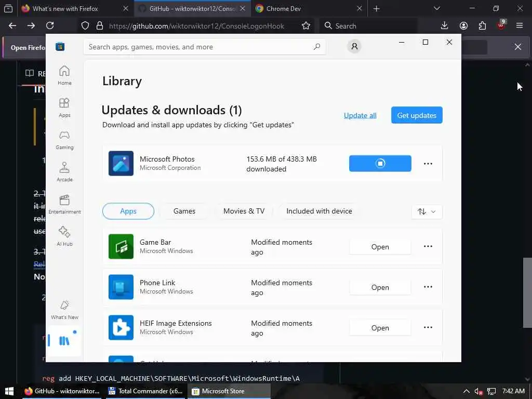Open Home in Microsoft Store sidebar

click(x=64, y=75)
